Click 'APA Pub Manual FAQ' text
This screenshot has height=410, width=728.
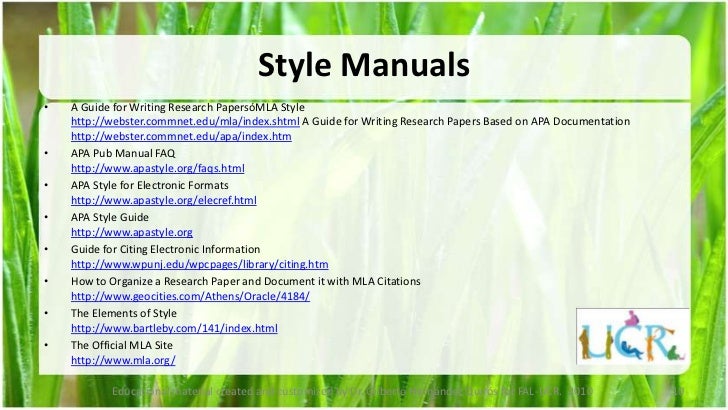pyautogui.click(x=123, y=153)
